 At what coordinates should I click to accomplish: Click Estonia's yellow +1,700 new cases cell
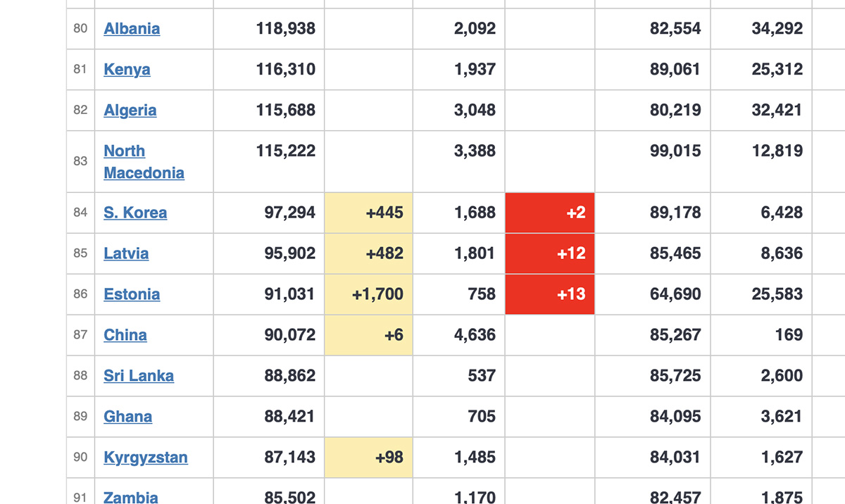tap(368, 294)
